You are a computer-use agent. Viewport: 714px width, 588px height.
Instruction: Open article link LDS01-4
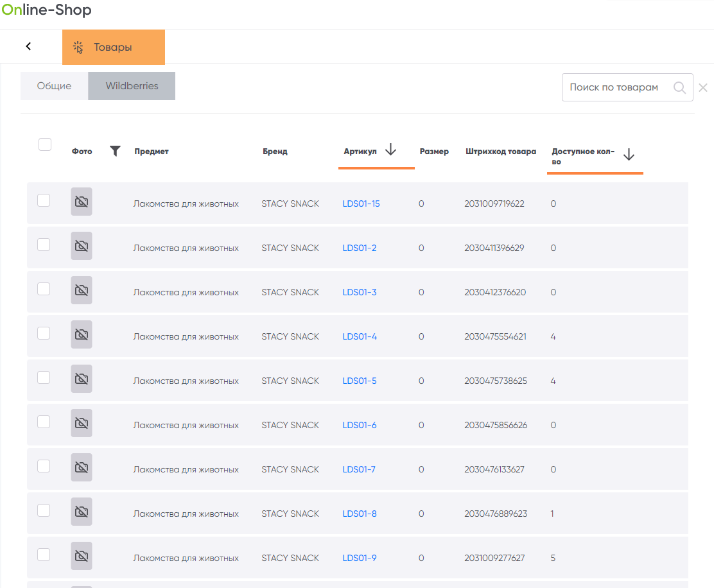(x=360, y=336)
